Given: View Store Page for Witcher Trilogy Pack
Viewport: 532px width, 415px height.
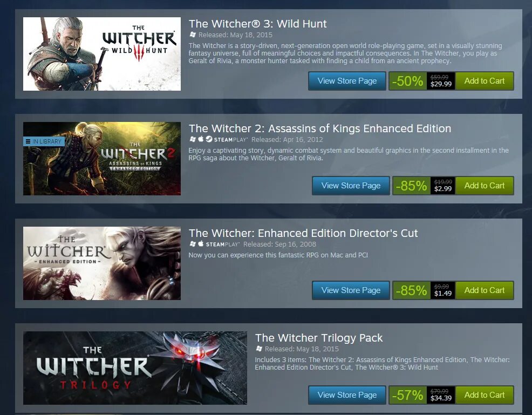Looking at the screenshot, I should coord(347,395).
